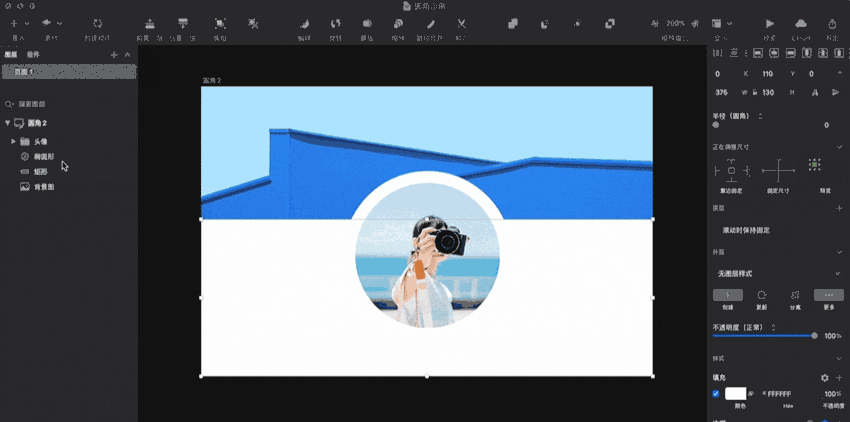Screen dimensions: 850x422
Task: Align selected layer horizontally centered
Action: point(774,53)
